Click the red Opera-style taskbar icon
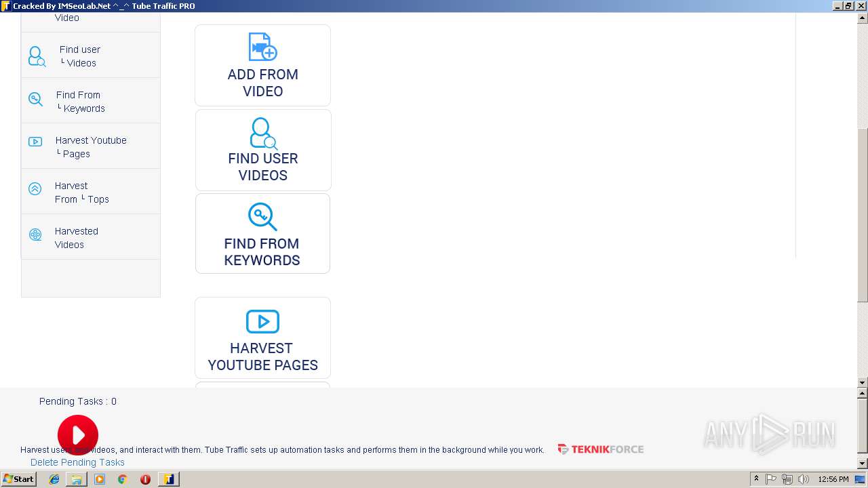The height and width of the screenshot is (488, 868). [x=145, y=479]
